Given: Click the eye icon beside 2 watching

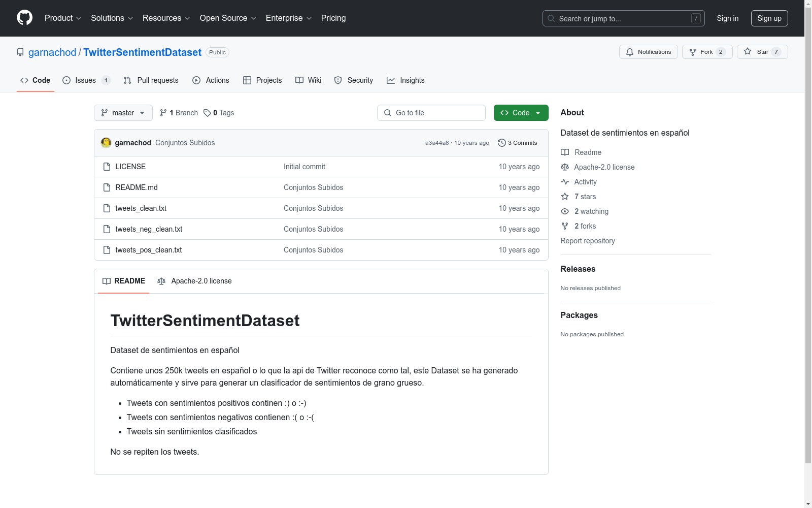Looking at the screenshot, I should (565, 211).
